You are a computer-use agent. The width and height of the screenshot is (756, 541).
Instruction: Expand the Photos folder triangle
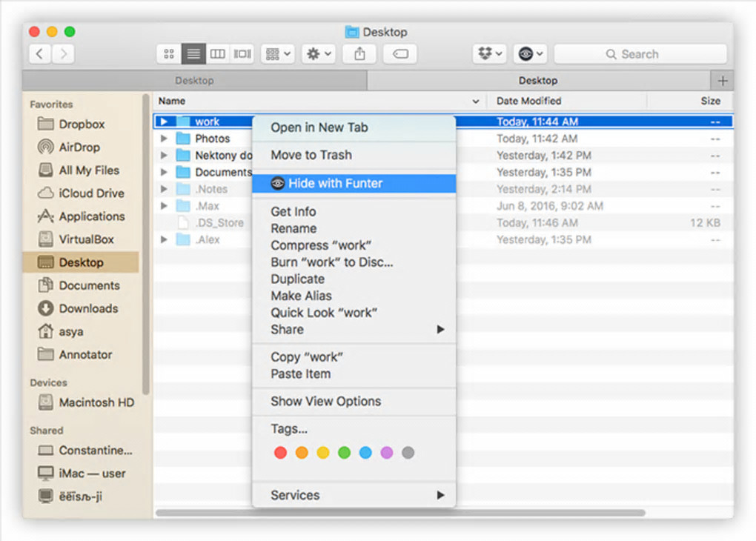tap(164, 139)
